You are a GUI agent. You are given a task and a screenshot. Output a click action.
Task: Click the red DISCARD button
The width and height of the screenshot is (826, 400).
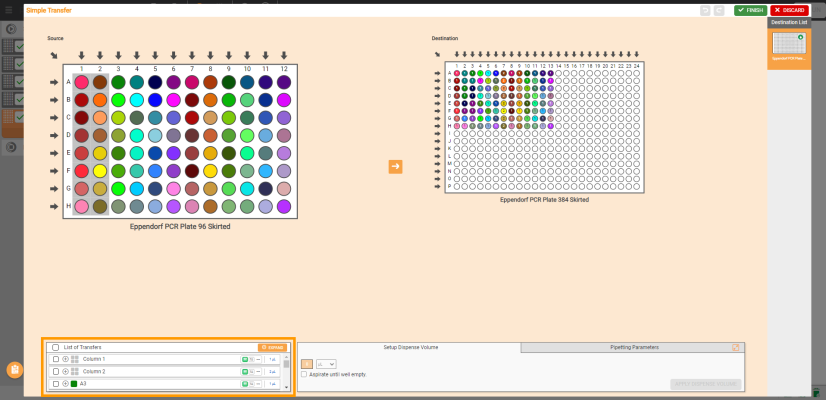click(790, 10)
